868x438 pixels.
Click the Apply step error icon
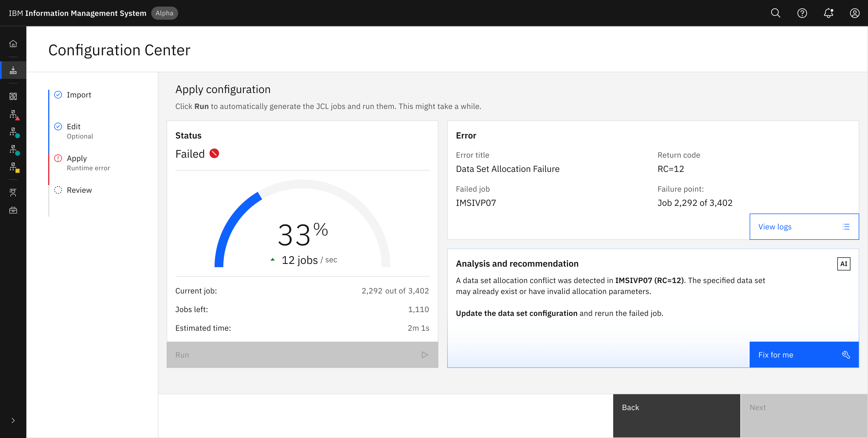58,158
